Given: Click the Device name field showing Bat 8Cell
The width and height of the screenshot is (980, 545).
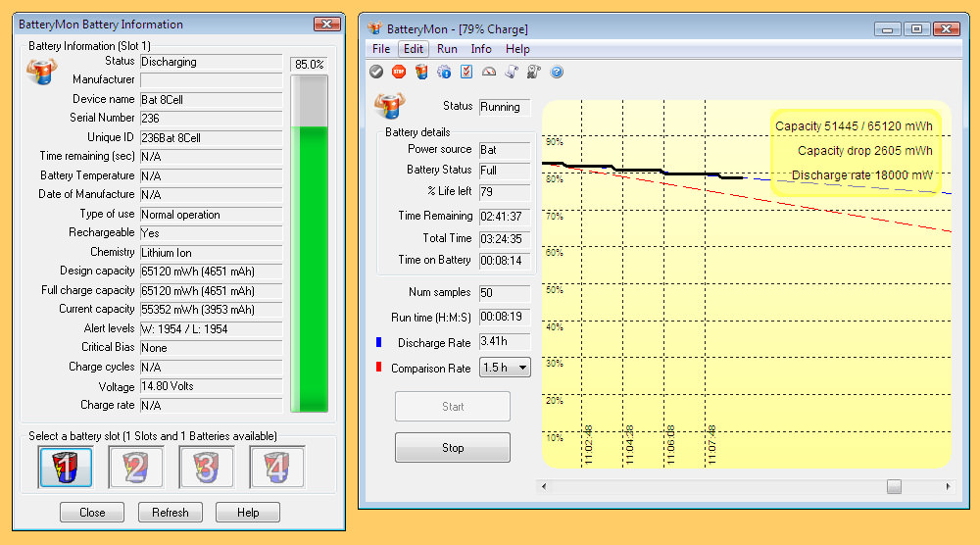Looking at the screenshot, I should tap(211, 100).
